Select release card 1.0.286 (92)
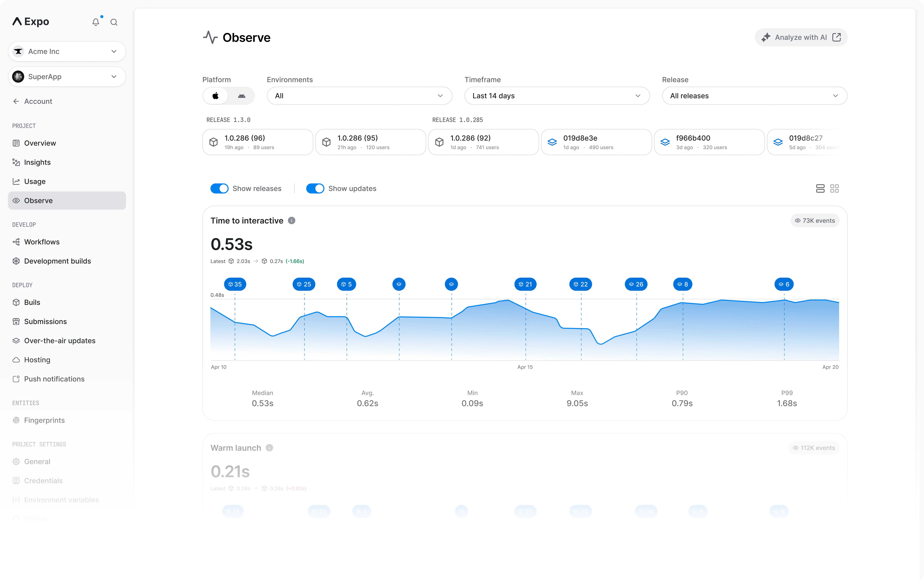This screenshot has height=581, width=924. (484, 142)
